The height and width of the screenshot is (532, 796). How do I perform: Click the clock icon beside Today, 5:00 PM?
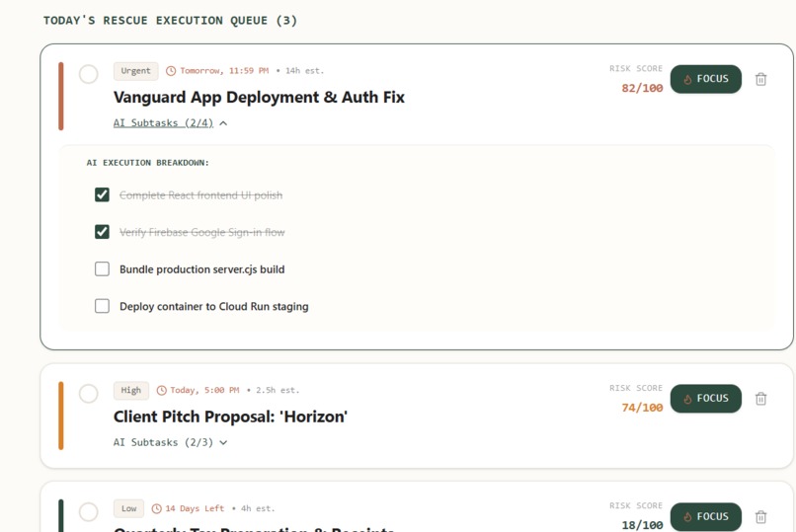pyautogui.click(x=161, y=391)
